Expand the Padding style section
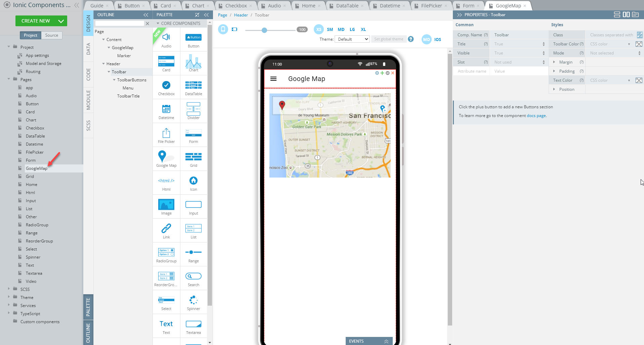The width and height of the screenshot is (644, 345). coord(554,71)
